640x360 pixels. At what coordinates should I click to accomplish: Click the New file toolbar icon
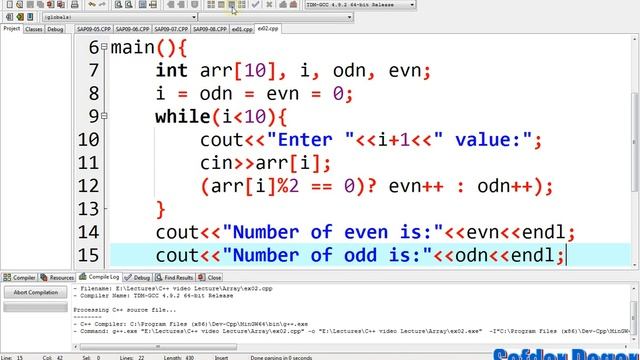[x=9, y=4]
